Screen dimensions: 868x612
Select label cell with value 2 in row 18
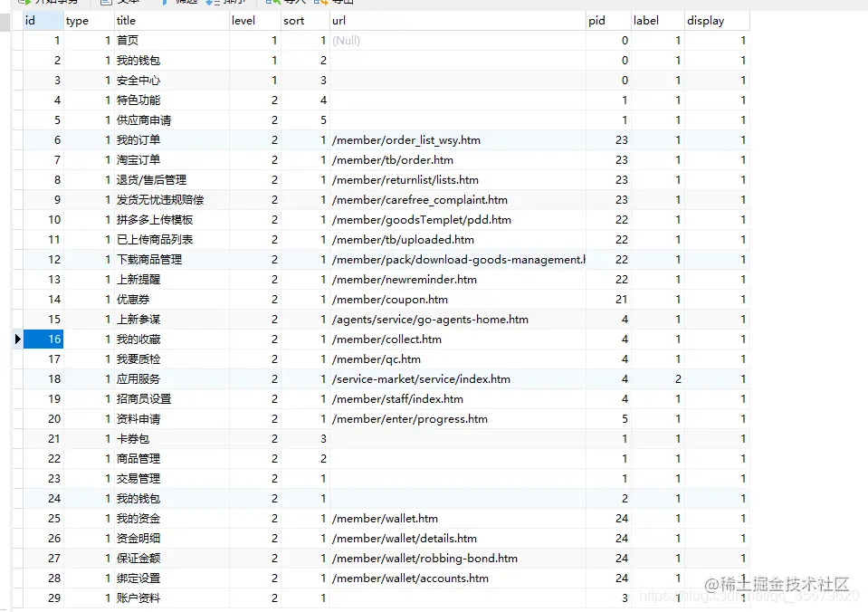[x=658, y=379]
